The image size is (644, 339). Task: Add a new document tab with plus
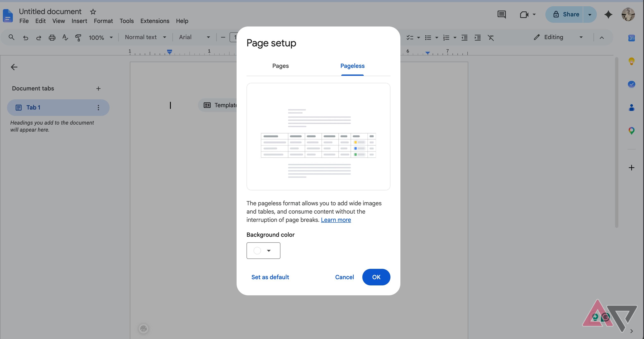[x=98, y=89]
